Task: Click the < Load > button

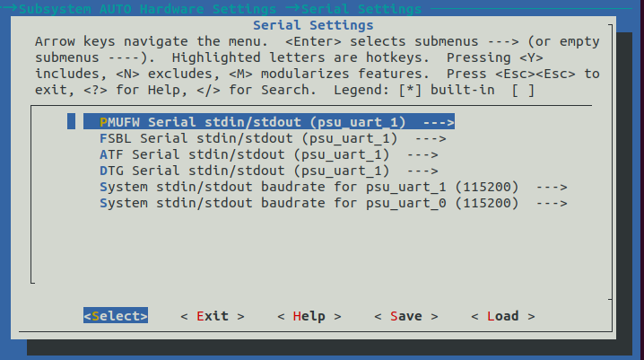Action: pos(503,316)
